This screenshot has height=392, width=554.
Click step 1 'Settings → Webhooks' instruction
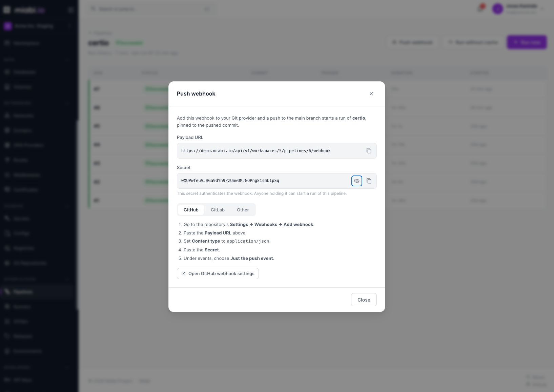pos(249,225)
